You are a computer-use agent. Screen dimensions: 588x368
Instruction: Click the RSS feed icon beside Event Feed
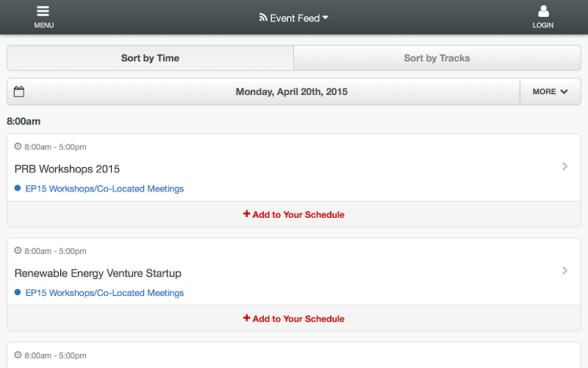tap(263, 17)
